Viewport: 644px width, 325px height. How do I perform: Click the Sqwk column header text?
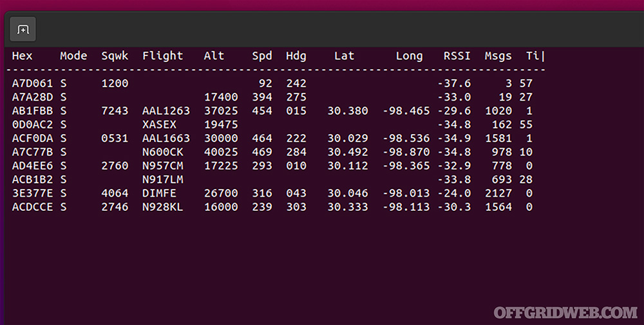[x=115, y=56]
